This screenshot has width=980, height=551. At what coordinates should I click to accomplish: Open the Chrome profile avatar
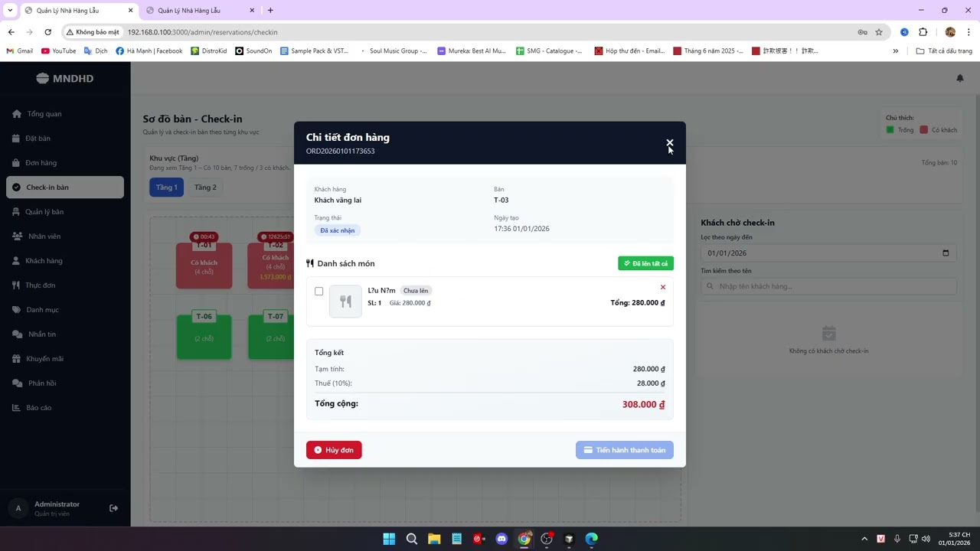pyautogui.click(x=950, y=32)
